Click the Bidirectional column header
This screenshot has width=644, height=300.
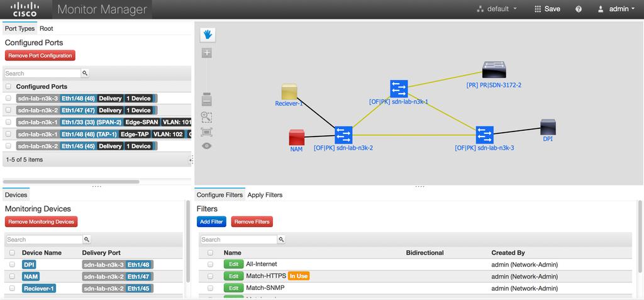point(425,253)
